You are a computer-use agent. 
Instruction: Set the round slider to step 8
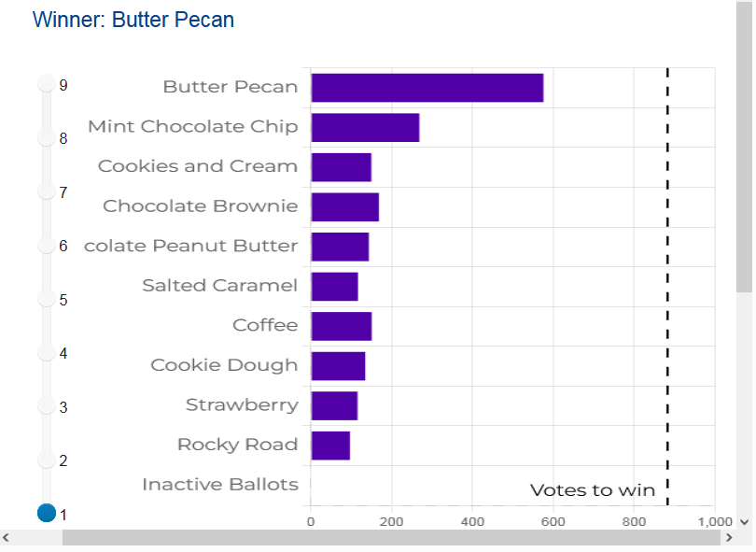47,138
